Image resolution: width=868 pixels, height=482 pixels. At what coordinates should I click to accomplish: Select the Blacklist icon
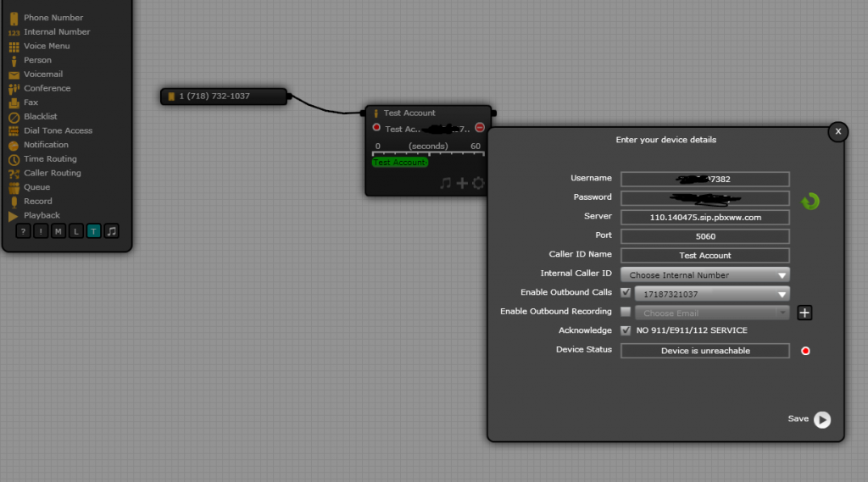[x=14, y=117]
